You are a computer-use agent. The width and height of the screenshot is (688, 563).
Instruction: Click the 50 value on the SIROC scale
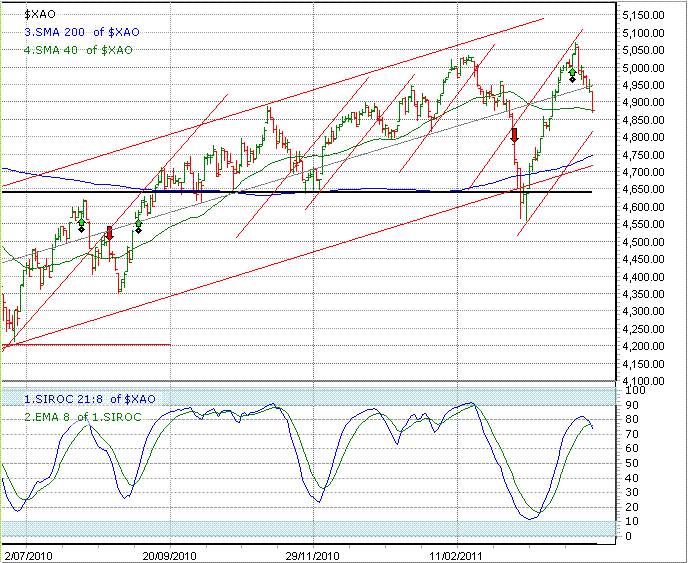[x=631, y=463]
